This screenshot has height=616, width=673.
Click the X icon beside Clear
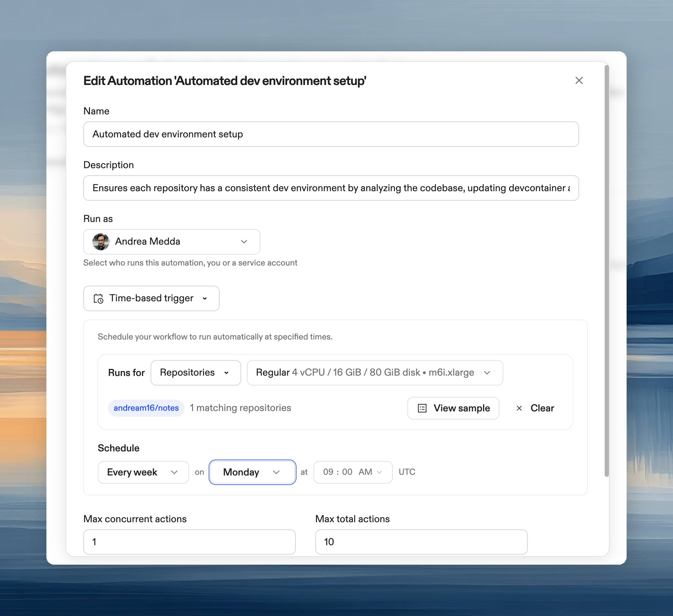click(x=520, y=408)
